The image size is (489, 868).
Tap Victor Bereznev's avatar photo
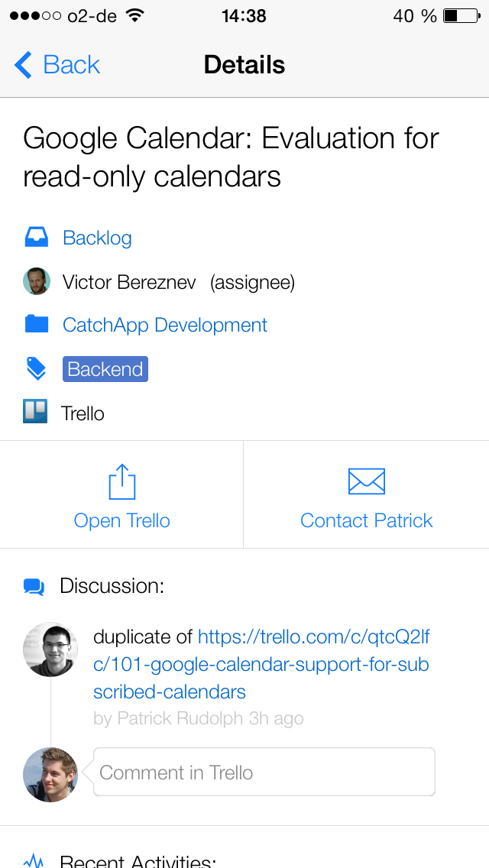[37, 282]
